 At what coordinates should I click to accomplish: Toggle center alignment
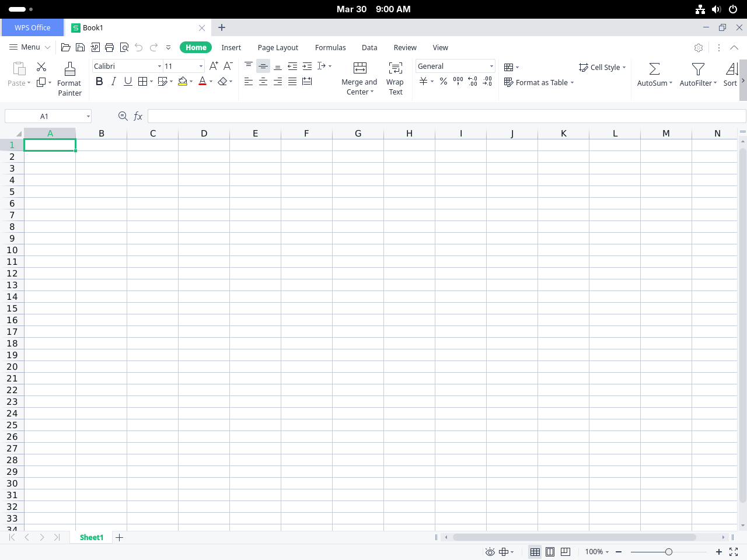[263, 81]
